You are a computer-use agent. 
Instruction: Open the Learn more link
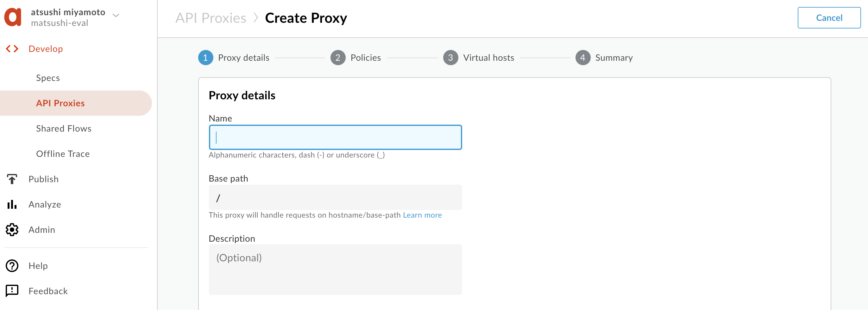tap(422, 215)
